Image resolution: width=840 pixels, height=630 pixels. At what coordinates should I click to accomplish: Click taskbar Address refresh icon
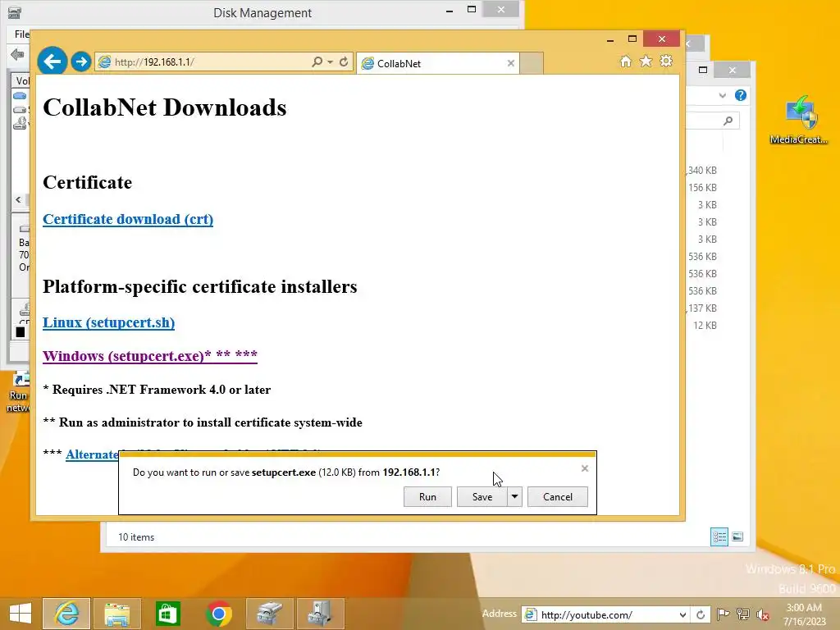tap(701, 615)
